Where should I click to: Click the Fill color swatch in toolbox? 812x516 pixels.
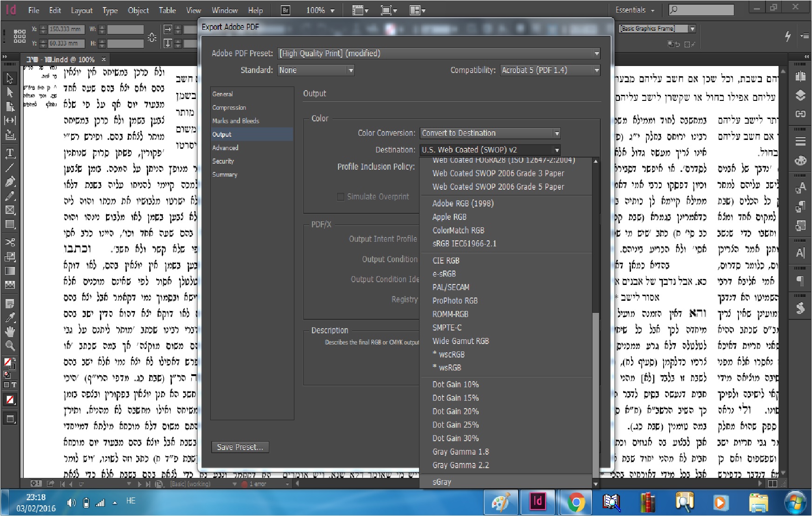click(8, 363)
